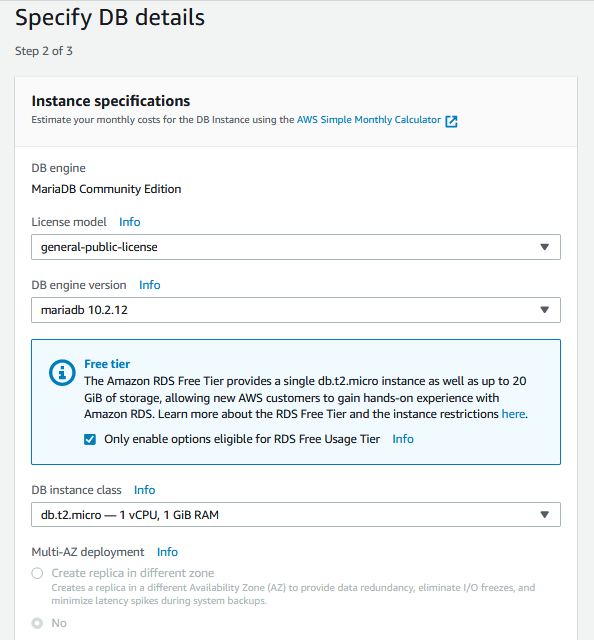Follow the 'here' link about instance restrictions

point(513,414)
